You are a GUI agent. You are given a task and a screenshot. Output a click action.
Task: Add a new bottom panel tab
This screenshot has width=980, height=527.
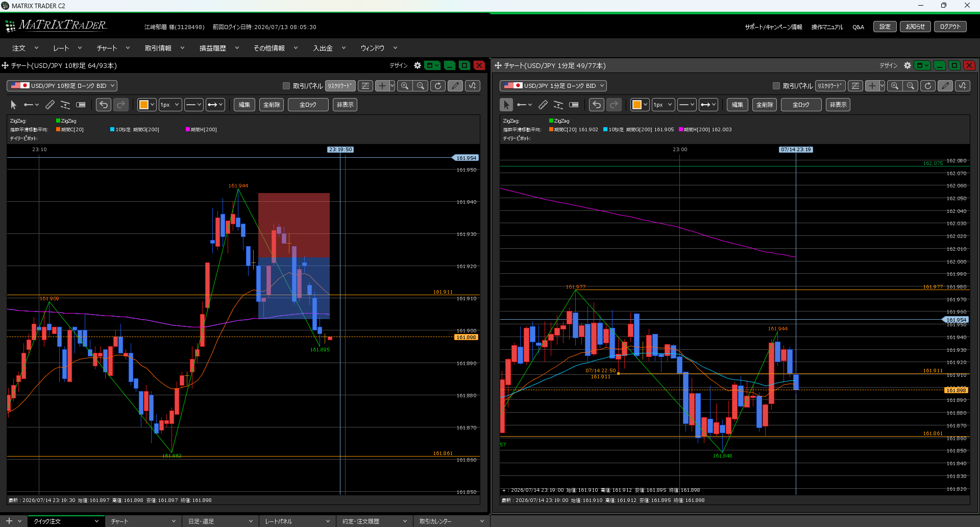coord(9,521)
